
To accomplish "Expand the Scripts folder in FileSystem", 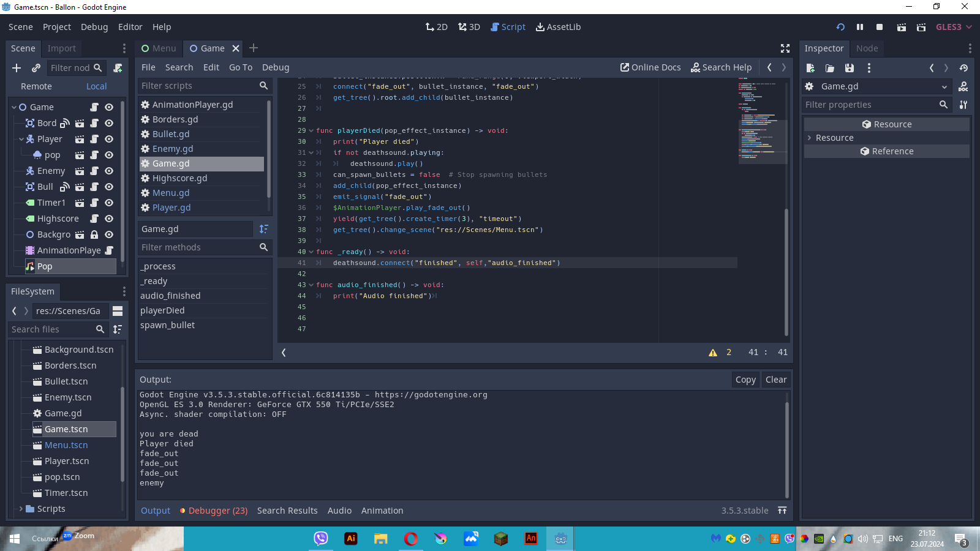I will click(21, 509).
